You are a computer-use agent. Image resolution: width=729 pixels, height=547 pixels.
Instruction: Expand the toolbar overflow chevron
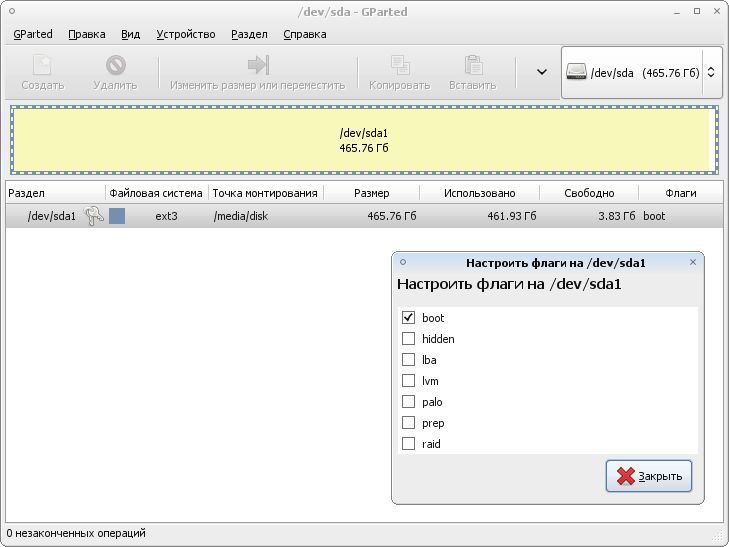click(x=542, y=72)
